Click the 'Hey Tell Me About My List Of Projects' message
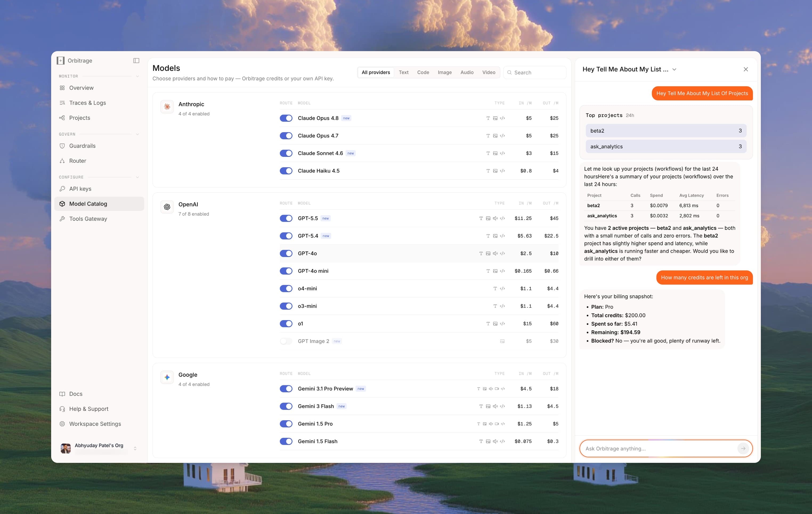The height and width of the screenshot is (514, 812). coord(702,94)
